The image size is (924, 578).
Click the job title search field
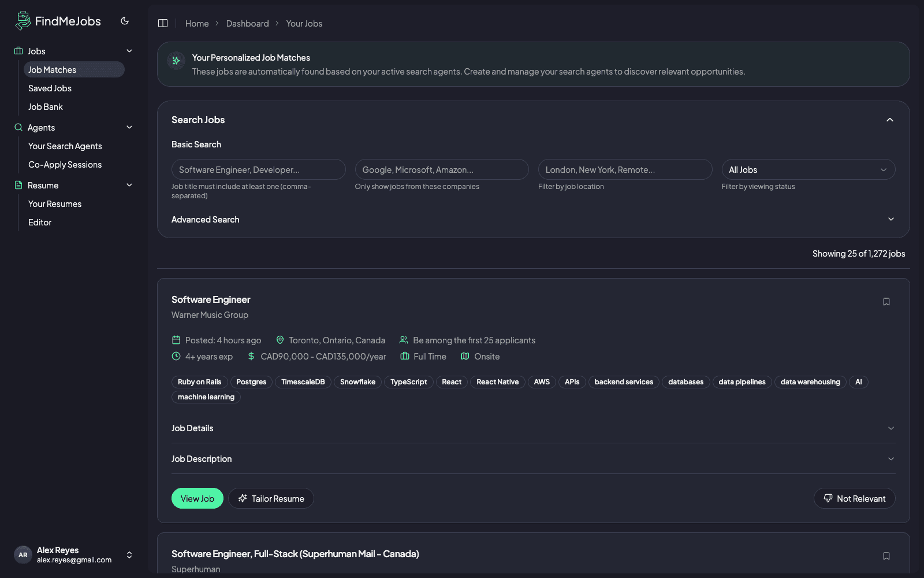tap(258, 169)
